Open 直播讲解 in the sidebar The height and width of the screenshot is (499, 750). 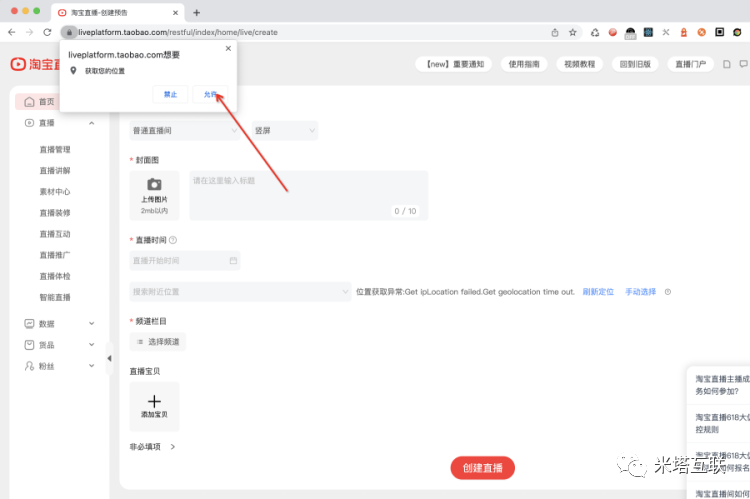(55, 170)
